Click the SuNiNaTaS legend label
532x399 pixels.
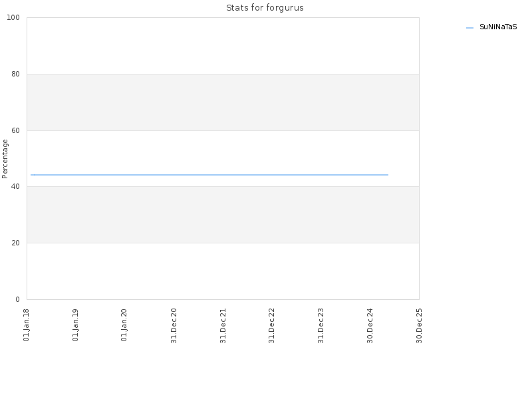[497, 27]
